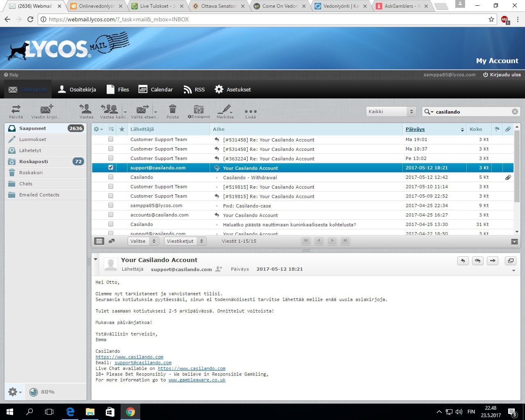Click the star flag column header
The height and width of the screenshot is (420, 525).
pyautogui.click(x=122, y=129)
